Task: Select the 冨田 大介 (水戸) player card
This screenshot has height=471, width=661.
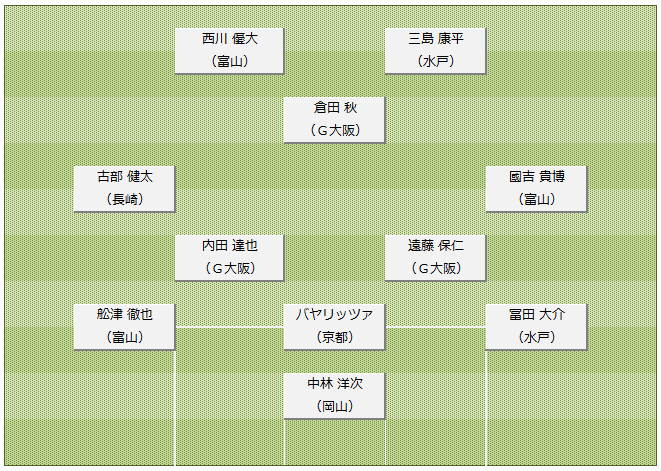Action: tap(536, 327)
